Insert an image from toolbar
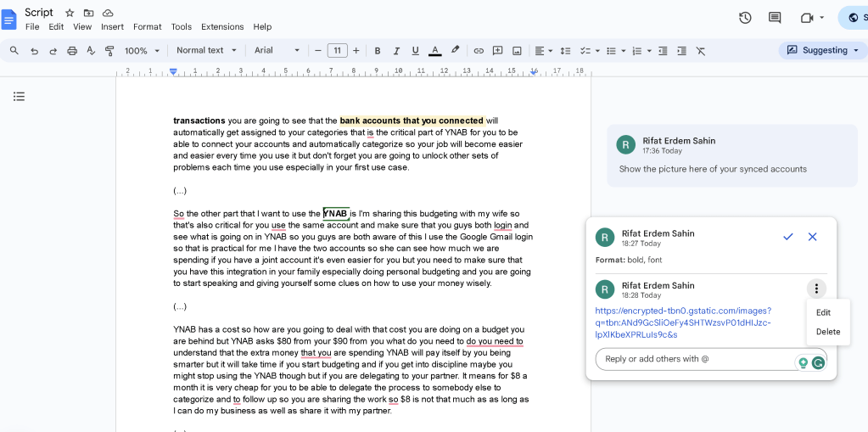The image size is (868, 432). 517,51
